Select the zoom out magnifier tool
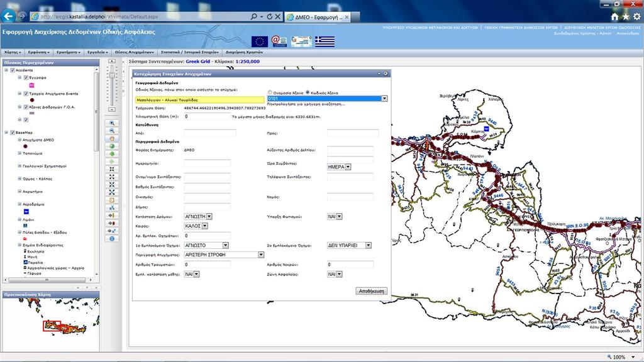 112,131
